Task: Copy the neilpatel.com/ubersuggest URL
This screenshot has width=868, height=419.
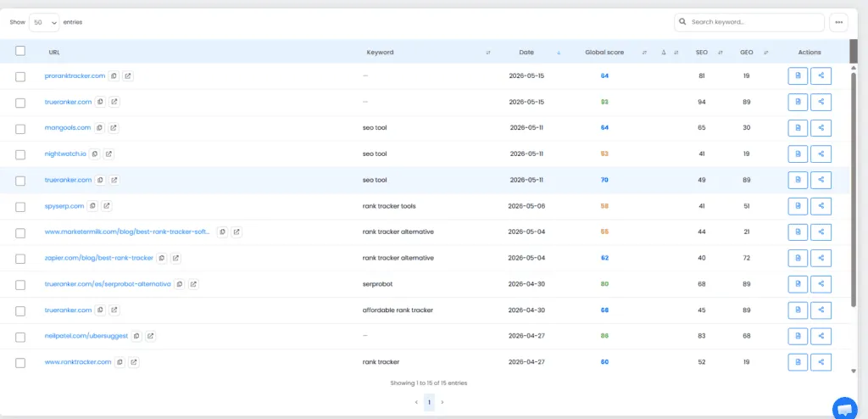Action: (136, 337)
